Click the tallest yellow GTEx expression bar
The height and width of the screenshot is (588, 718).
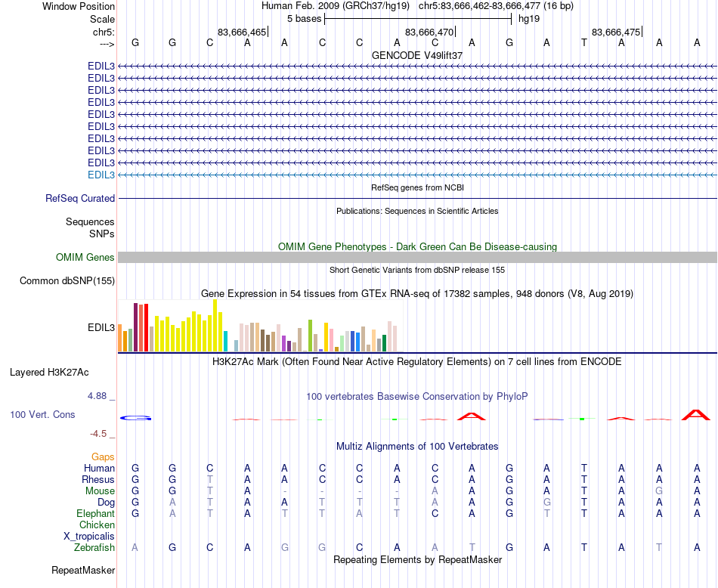click(215, 326)
